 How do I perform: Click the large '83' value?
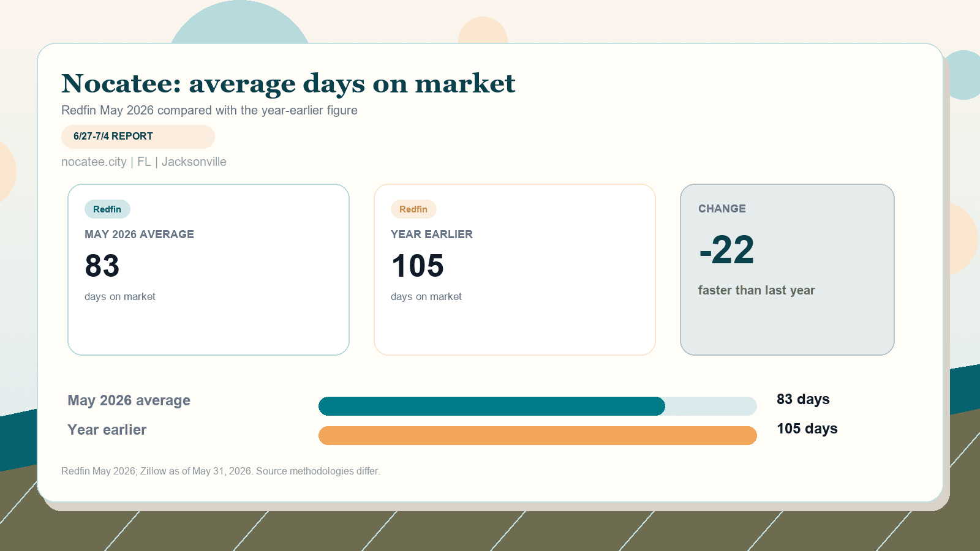coord(102,266)
